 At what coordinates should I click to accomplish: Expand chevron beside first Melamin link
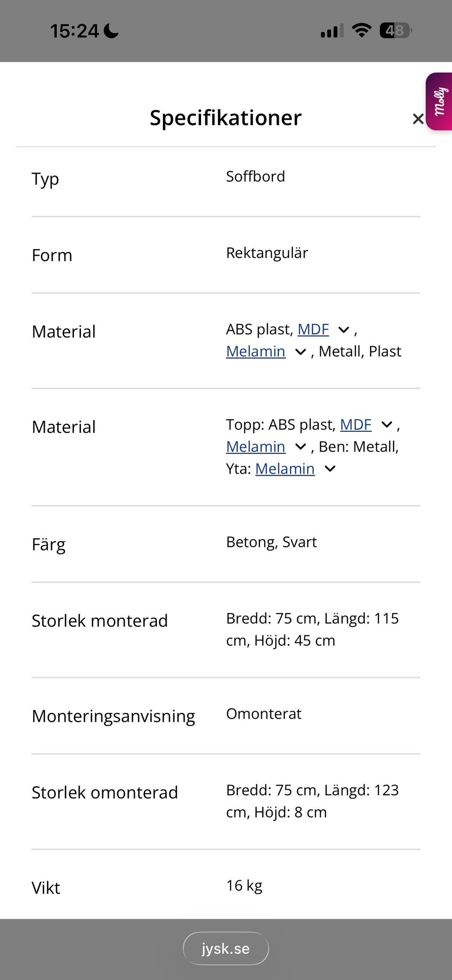coord(300,352)
